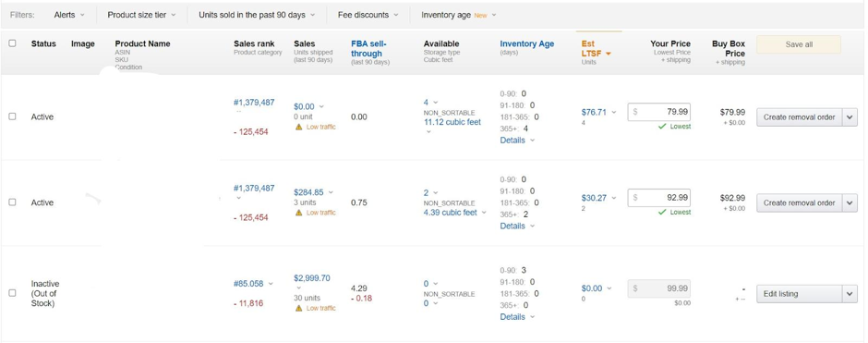Click the disabled 99.99 price field

pyautogui.click(x=658, y=288)
